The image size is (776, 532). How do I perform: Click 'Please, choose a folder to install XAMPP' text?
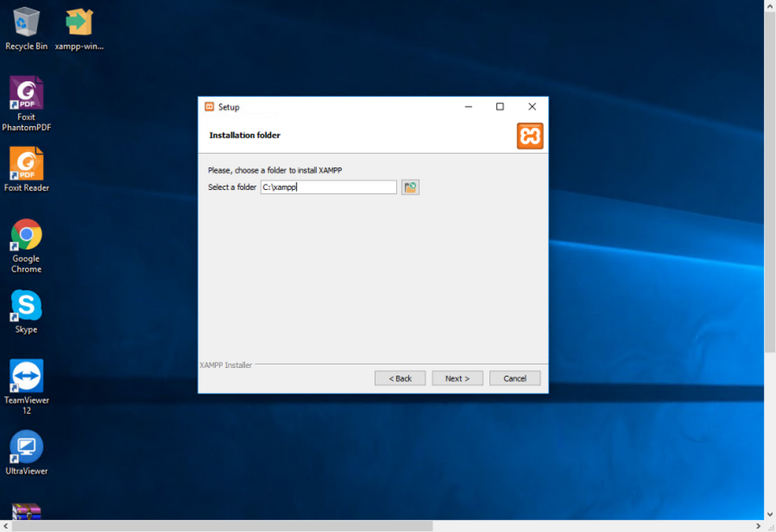pos(275,171)
